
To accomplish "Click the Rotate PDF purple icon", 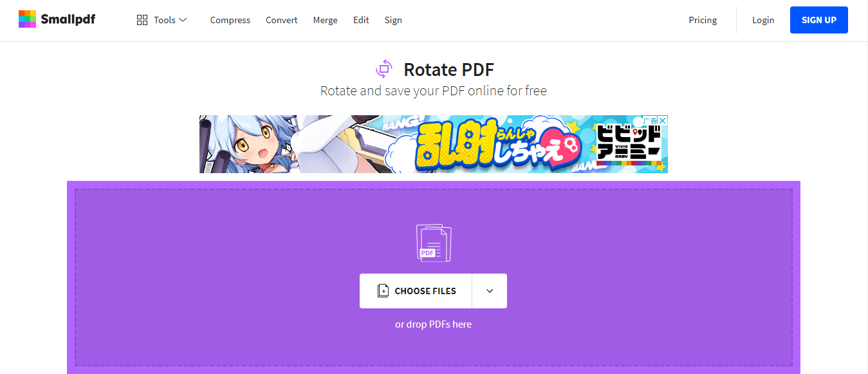I will [384, 69].
